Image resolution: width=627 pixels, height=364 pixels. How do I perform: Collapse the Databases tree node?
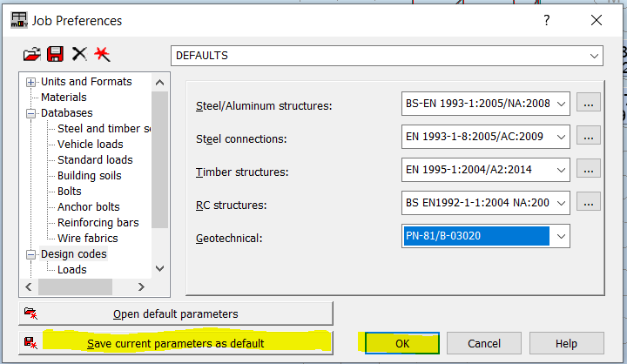point(30,113)
